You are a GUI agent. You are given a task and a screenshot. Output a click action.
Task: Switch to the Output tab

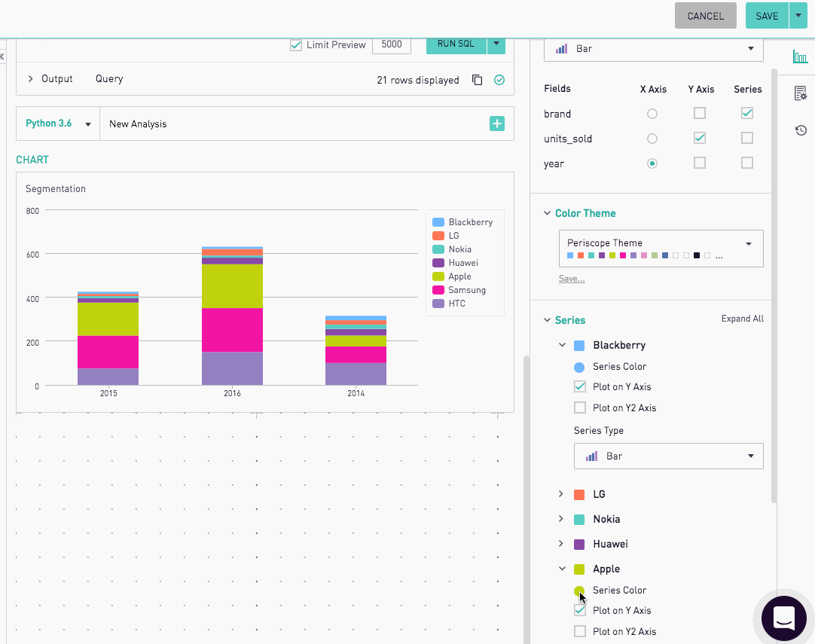(x=56, y=78)
